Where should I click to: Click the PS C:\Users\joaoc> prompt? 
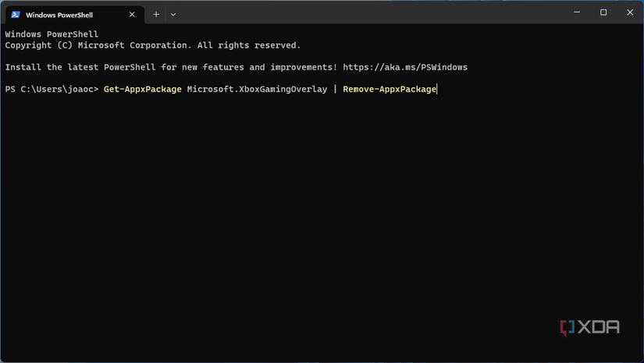tap(52, 89)
